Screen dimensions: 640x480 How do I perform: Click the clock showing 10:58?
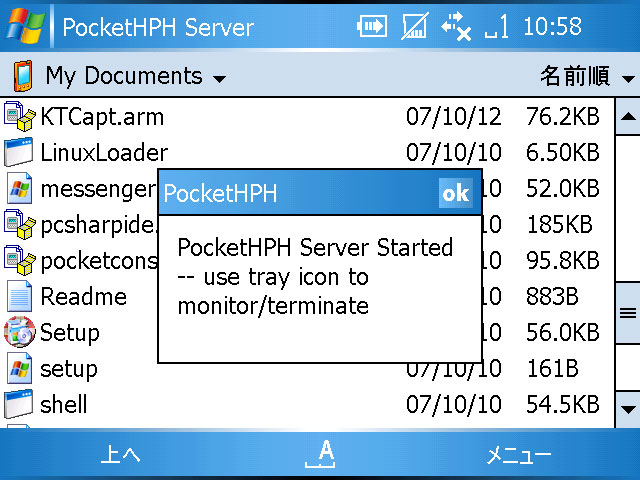pos(552,27)
